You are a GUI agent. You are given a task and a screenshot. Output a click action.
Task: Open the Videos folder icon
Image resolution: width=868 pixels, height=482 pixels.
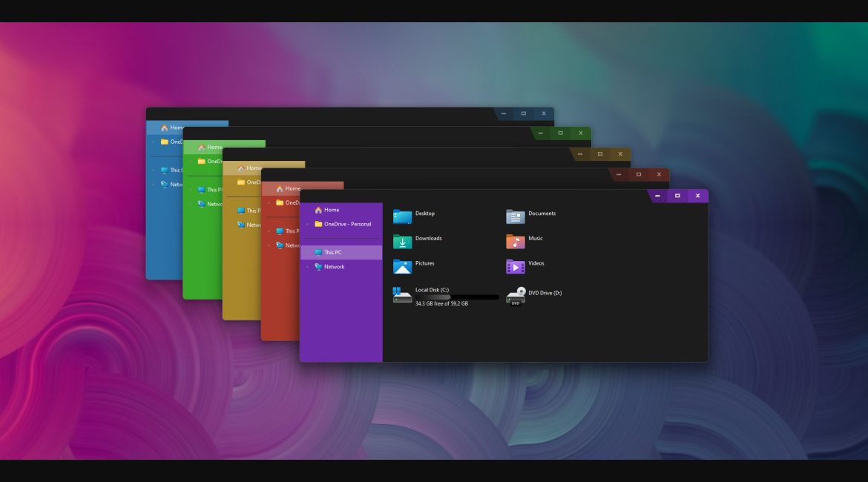(515, 267)
